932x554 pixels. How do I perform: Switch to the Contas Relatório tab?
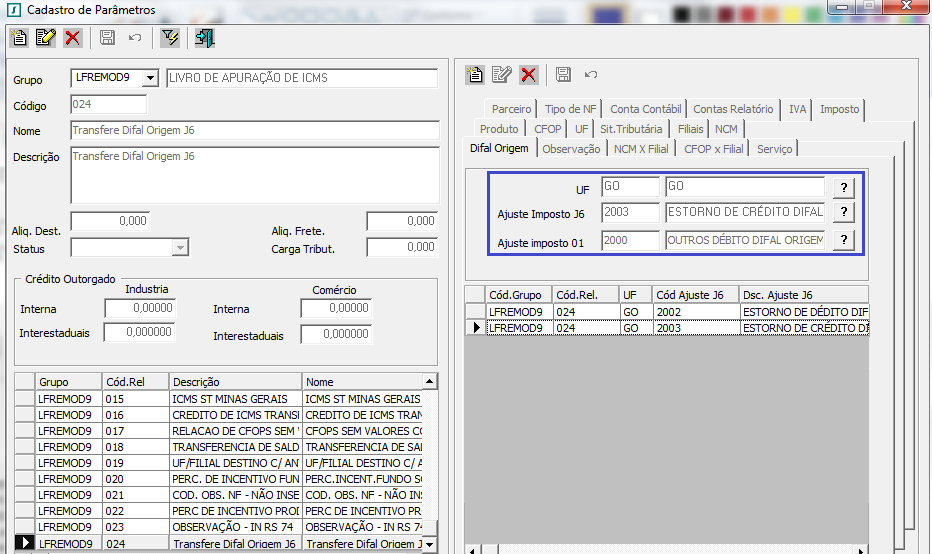[733, 109]
